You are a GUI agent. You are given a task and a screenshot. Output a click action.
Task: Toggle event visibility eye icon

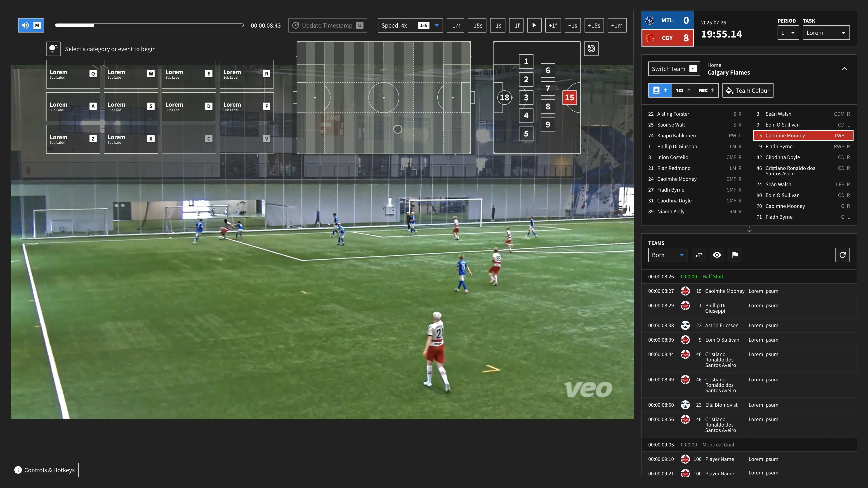[x=717, y=255]
